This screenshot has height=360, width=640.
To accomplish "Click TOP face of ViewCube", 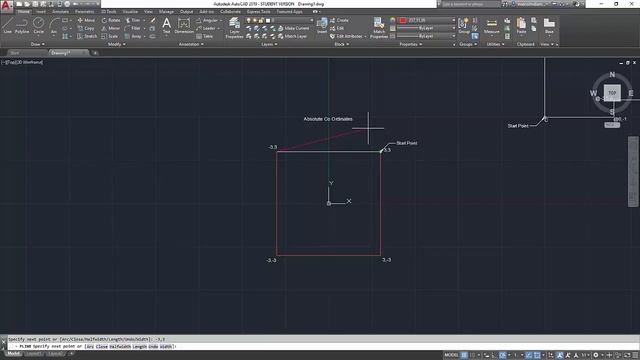I will point(612,93).
